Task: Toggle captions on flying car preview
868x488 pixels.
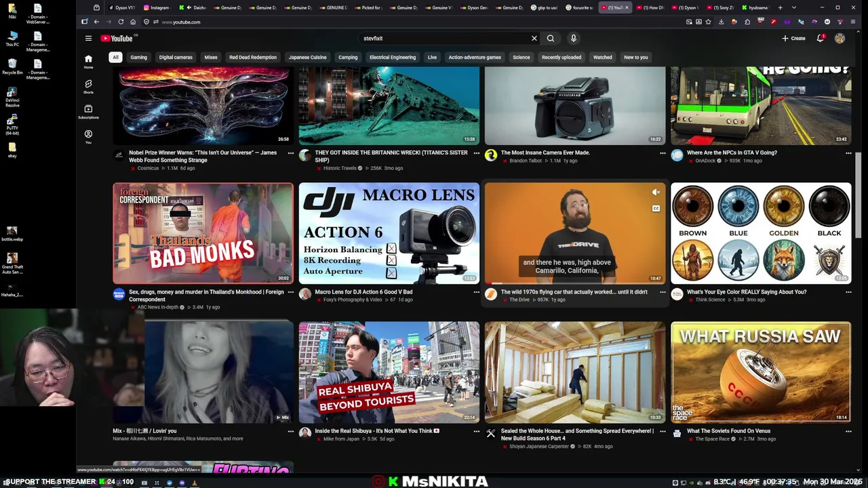Action: [656, 208]
